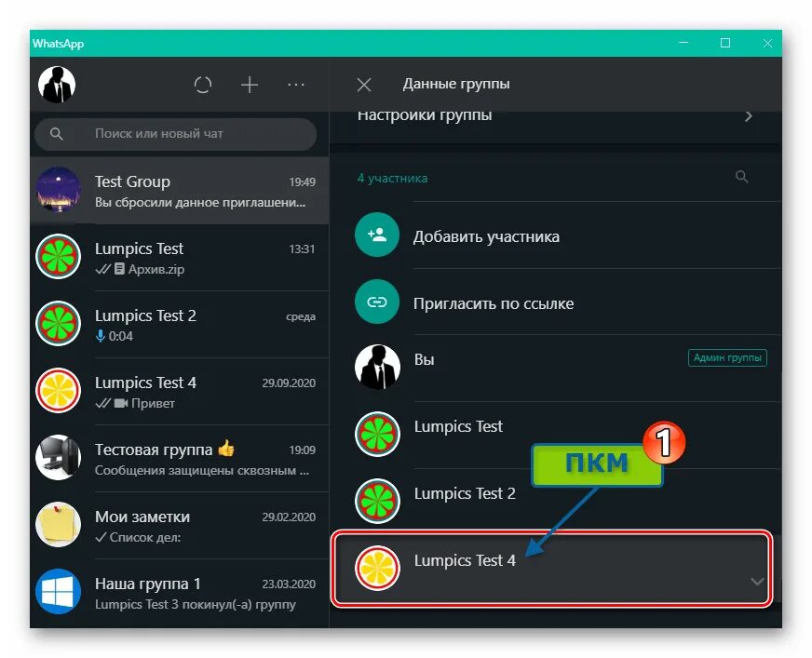The image size is (812, 658).
Task: Click the chat search magnifier icon
Action: point(57,134)
